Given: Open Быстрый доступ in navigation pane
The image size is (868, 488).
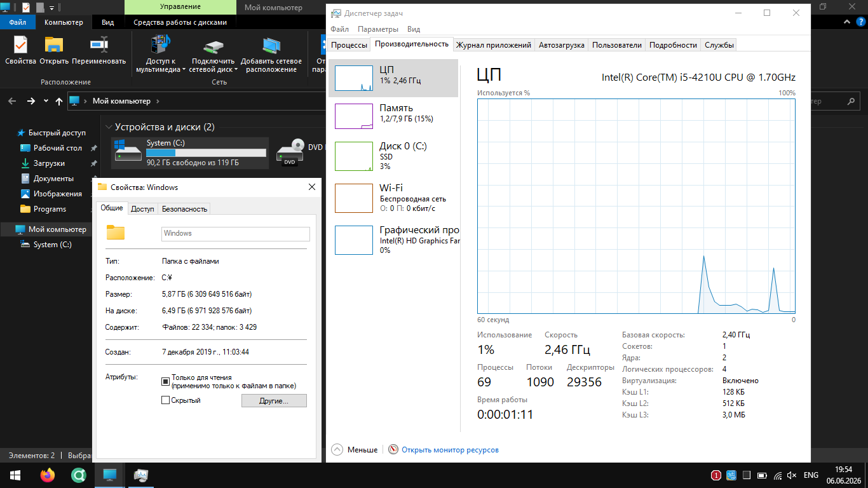Looking at the screenshot, I should [x=57, y=133].
